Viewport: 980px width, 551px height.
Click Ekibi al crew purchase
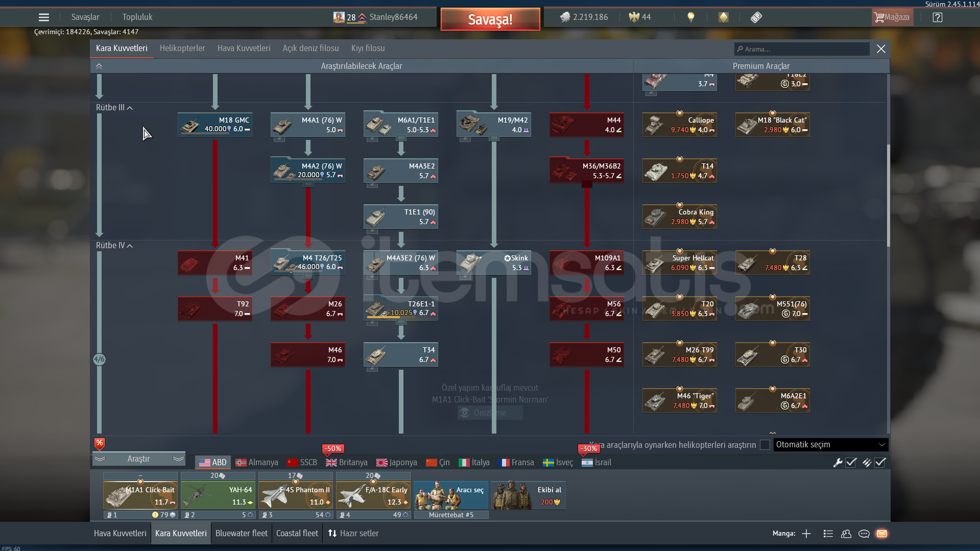point(529,495)
